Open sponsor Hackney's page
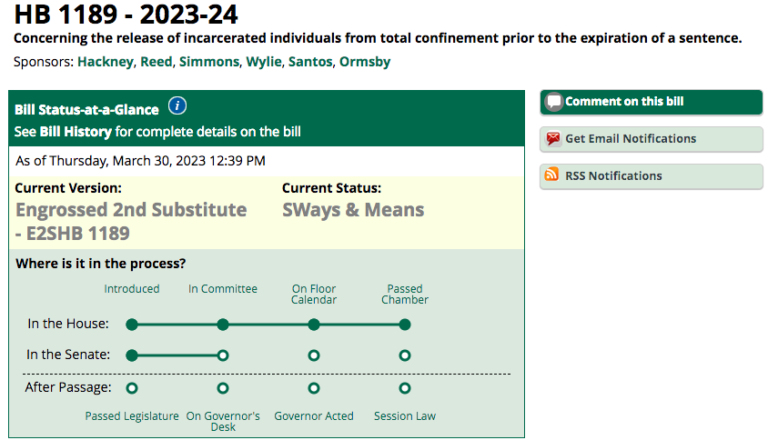 (x=105, y=62)
